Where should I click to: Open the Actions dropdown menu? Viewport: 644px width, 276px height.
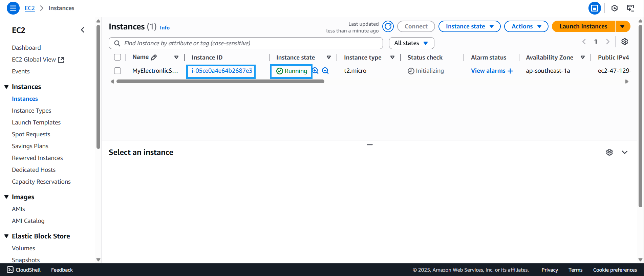click(526, 26)
